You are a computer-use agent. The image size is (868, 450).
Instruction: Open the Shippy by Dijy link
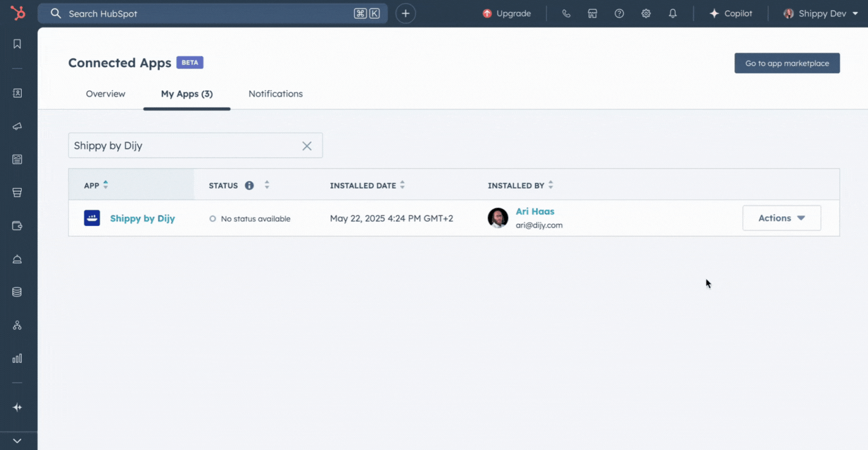tap(142, 218)
